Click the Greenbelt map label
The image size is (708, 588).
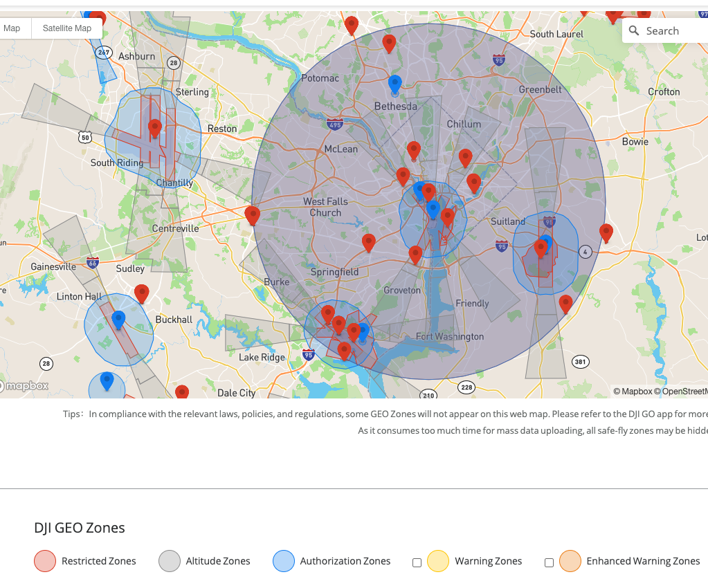pos(540,90)
